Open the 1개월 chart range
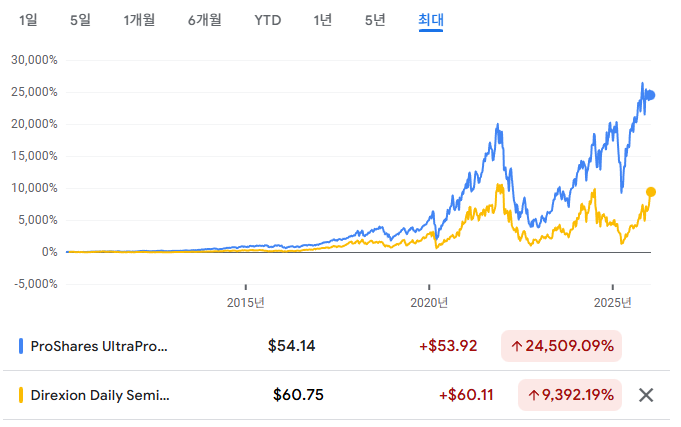 coord(139,20)
